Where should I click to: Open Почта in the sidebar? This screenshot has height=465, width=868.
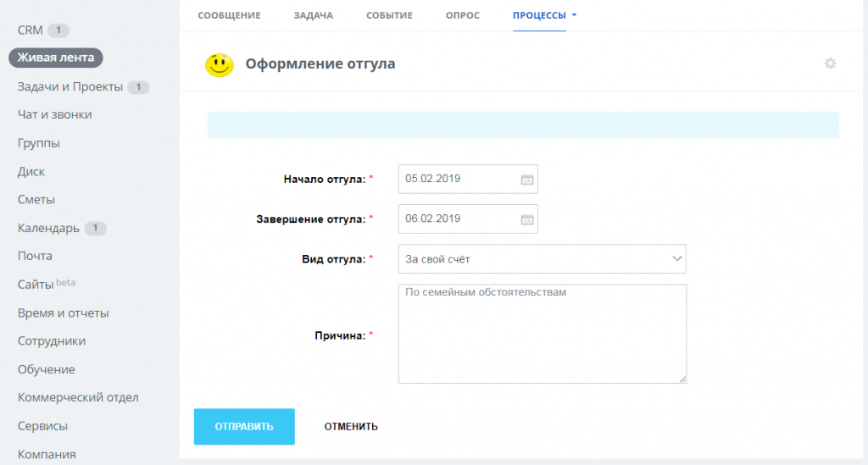point(35,256)
